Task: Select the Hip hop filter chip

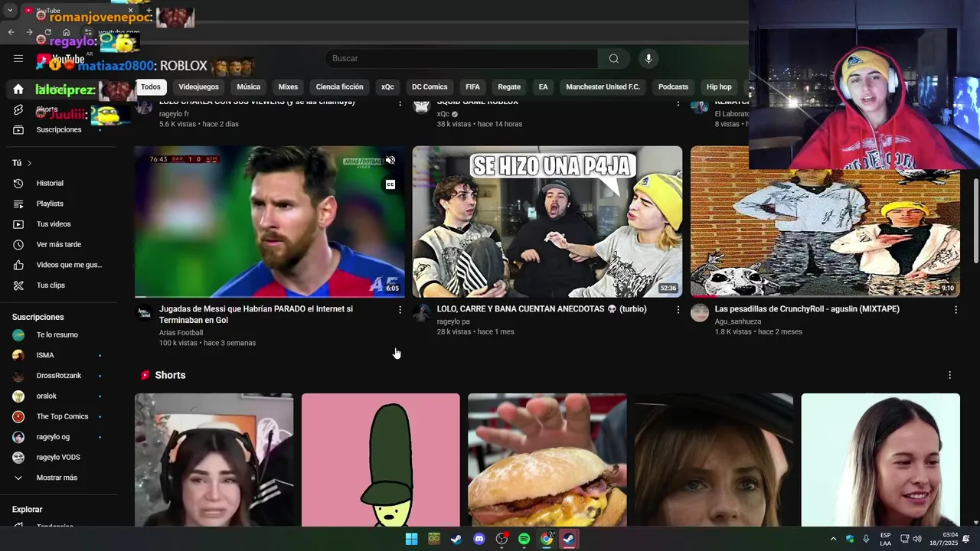Action: tap(719, 87)
